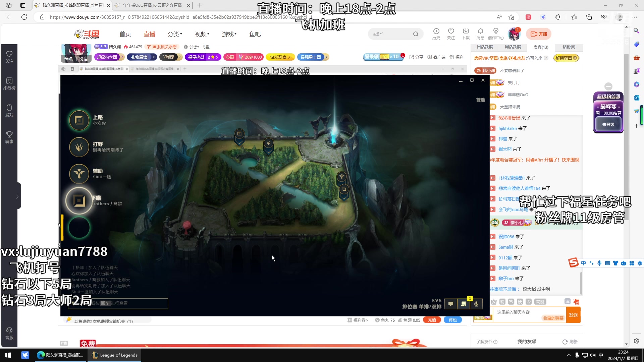Open 排行榜 in left sidebar
The width and height of the screenshot is (644, 362).
pos(9,84)
